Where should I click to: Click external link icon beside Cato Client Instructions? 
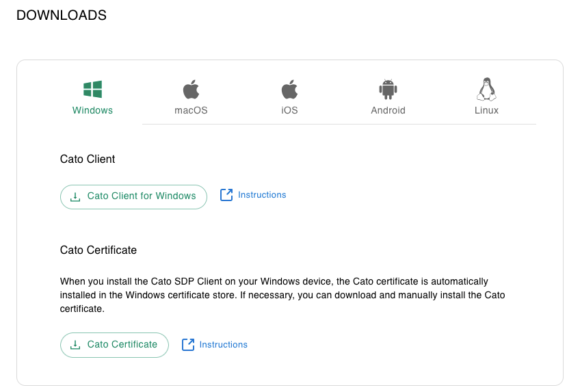(x=226, y=195)
